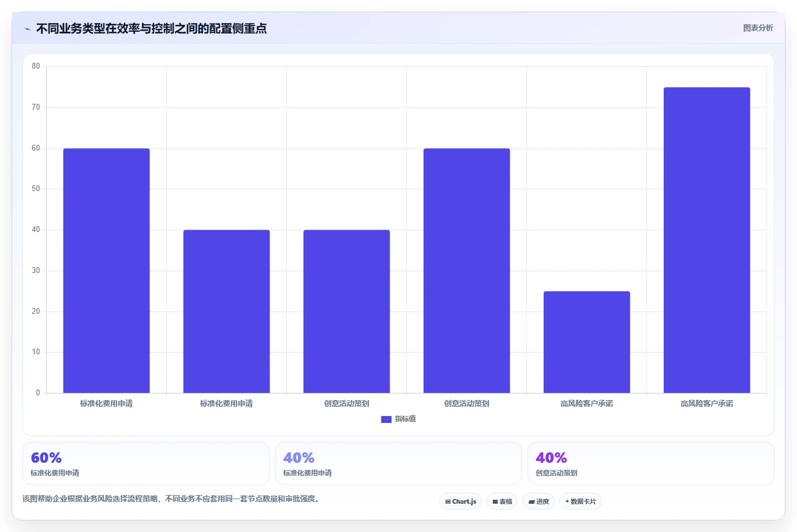This screenshot has height=532, width=797.
Task: Click the y-axis label 30
Action: tap(36, 271)
